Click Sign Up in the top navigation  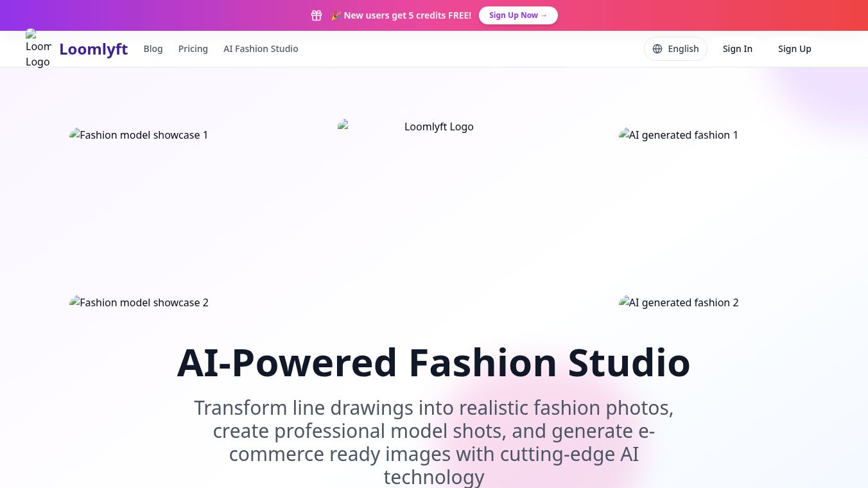click(795, 49)
